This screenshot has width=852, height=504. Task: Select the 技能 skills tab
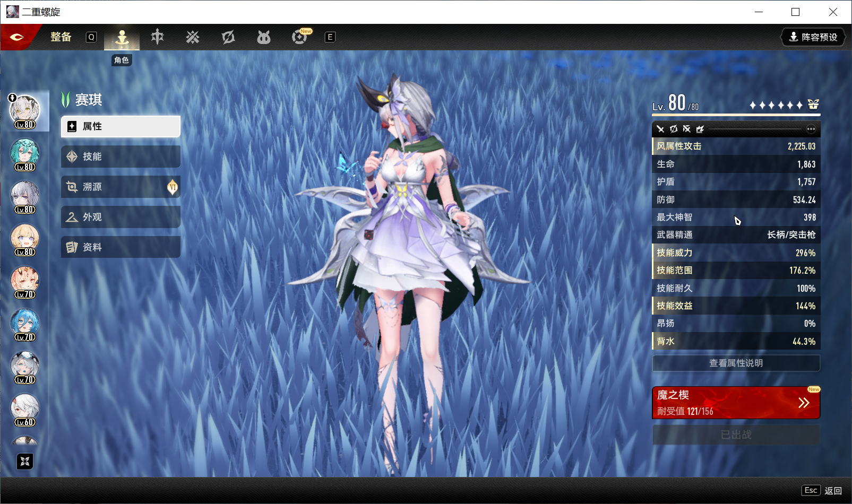coord(121,157)
